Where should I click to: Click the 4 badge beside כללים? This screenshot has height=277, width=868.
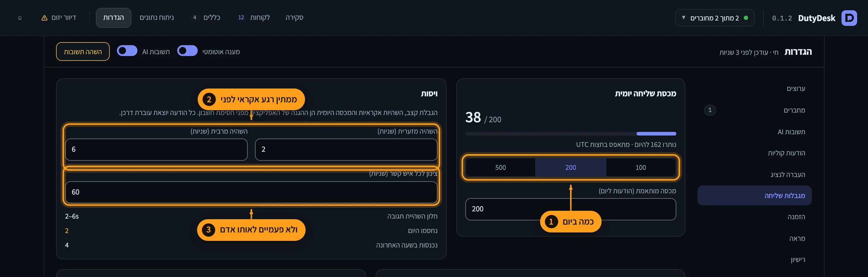[x=194, y=17]
